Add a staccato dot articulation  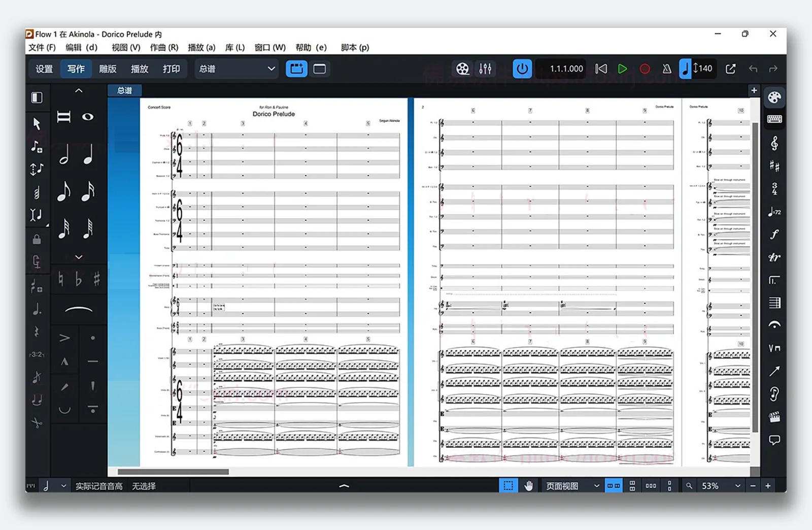coord(92,338)
